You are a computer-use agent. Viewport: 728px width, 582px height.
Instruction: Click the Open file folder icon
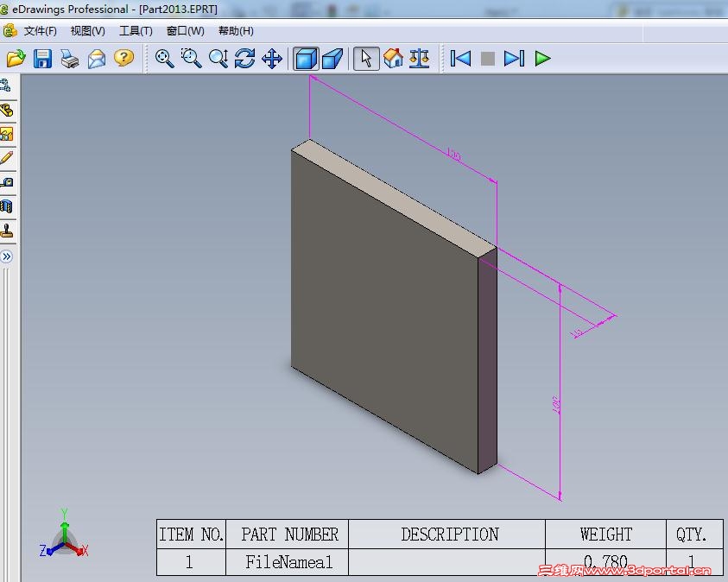[x=16, y=59]
